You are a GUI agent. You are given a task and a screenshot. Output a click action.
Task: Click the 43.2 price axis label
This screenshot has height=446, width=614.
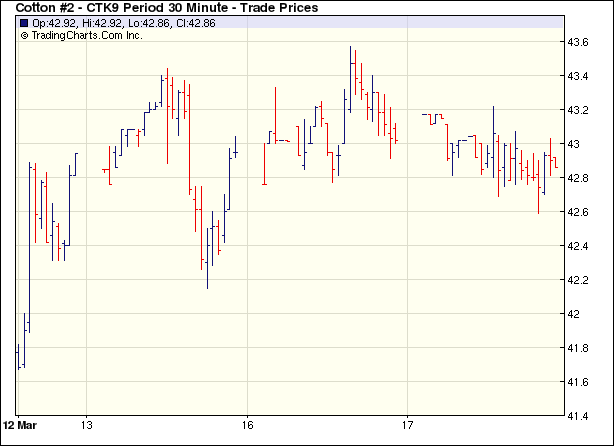click(580, 110)
